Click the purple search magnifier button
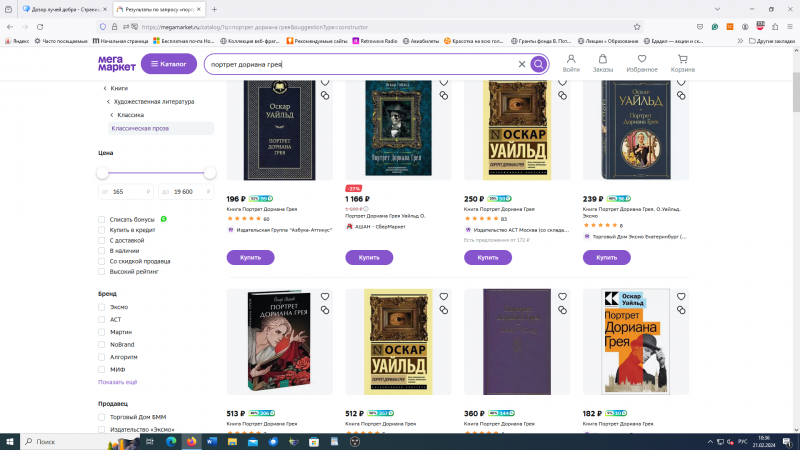The height and width of the screenshot is (450, 800). [x=538, y=64]
